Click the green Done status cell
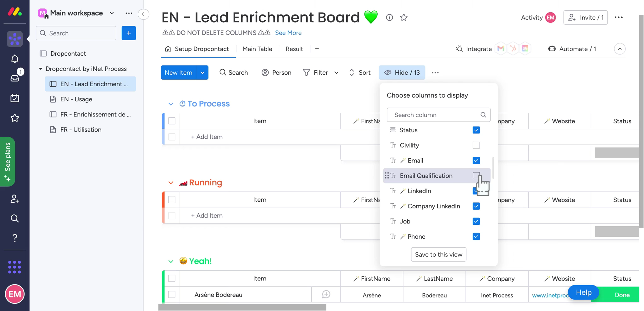Viewport: 644px width, 311px height. 615,295
